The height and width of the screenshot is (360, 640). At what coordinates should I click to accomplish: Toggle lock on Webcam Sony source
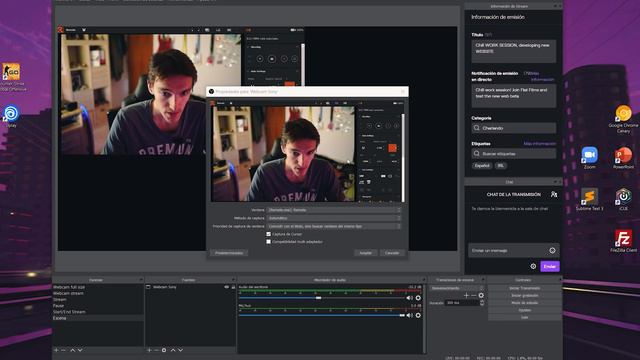coord(233,287)
